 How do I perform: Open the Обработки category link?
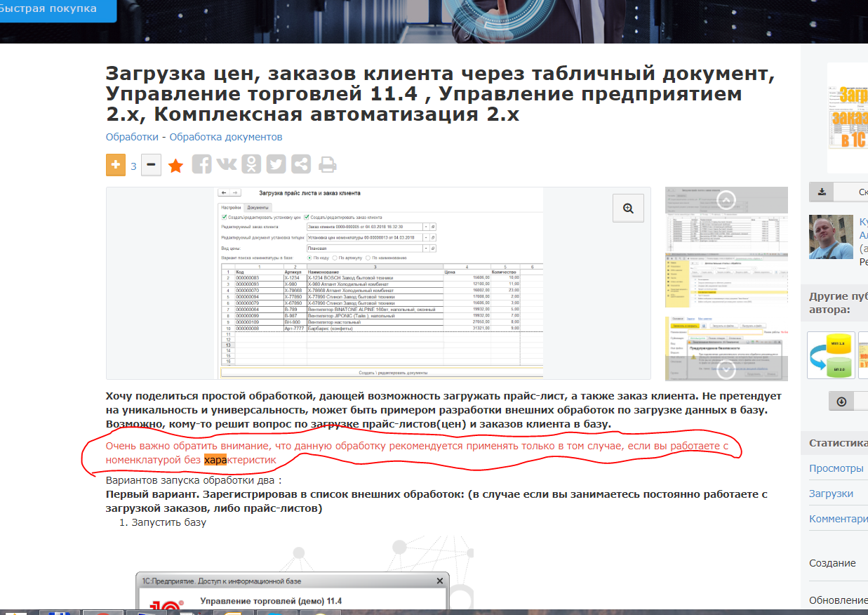tap(132, 136)
